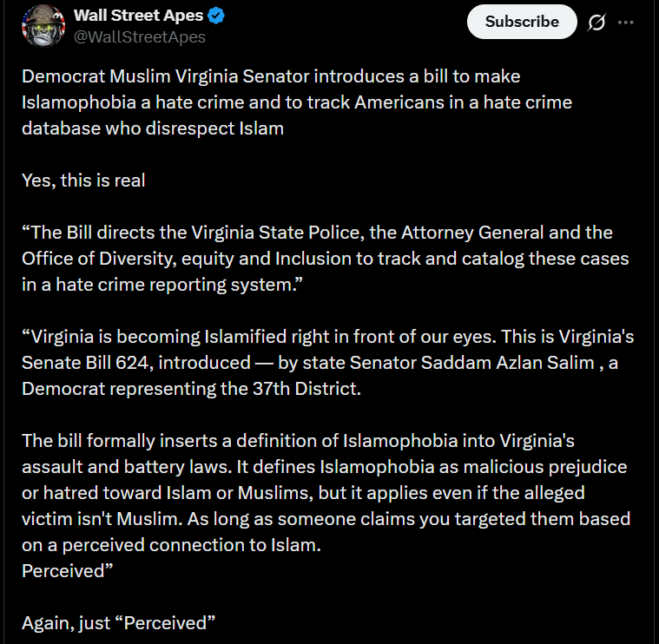
Task: Open the three-dot more options menu
Action: [626, 23]
